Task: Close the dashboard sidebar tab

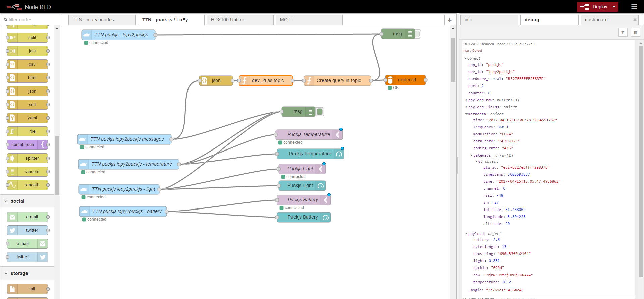Action: click(x=635, y=20)
